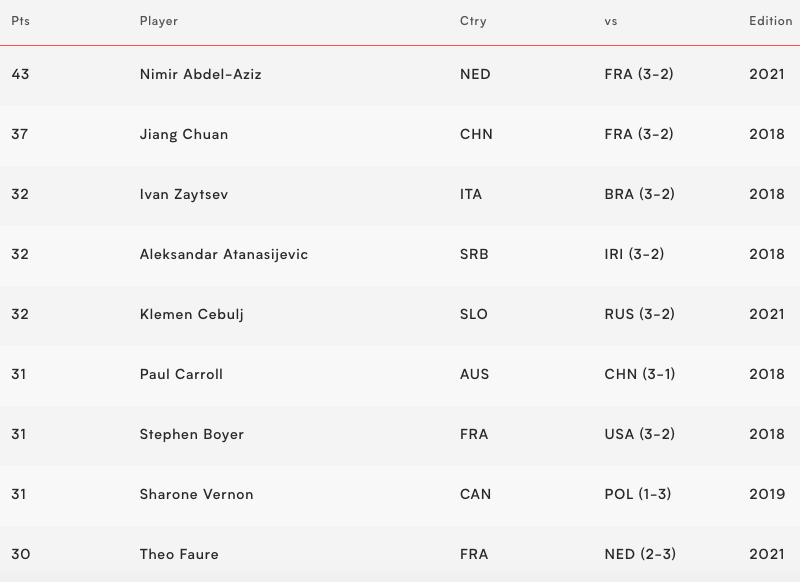Click the Pts column header

pyautogui.click(x=20, y=21)
